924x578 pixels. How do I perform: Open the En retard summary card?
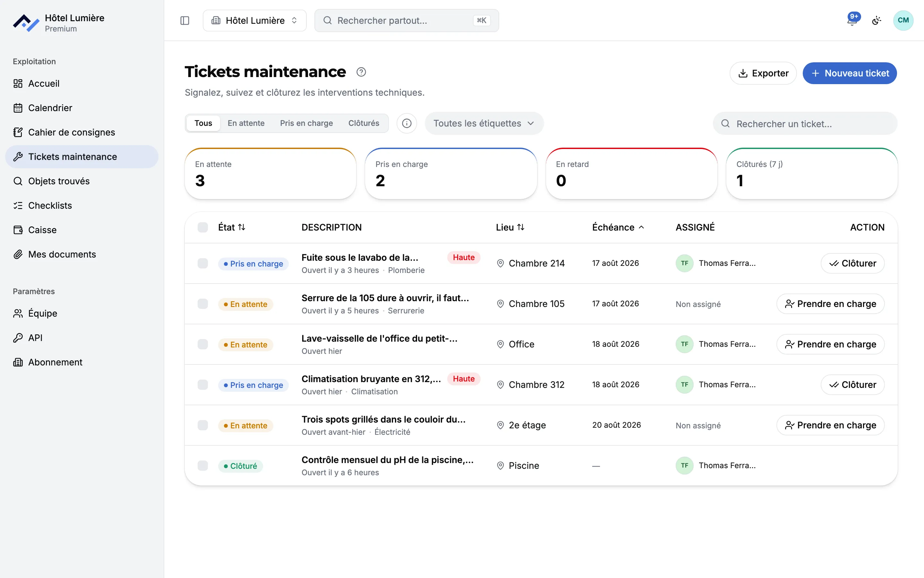(631, 173)
